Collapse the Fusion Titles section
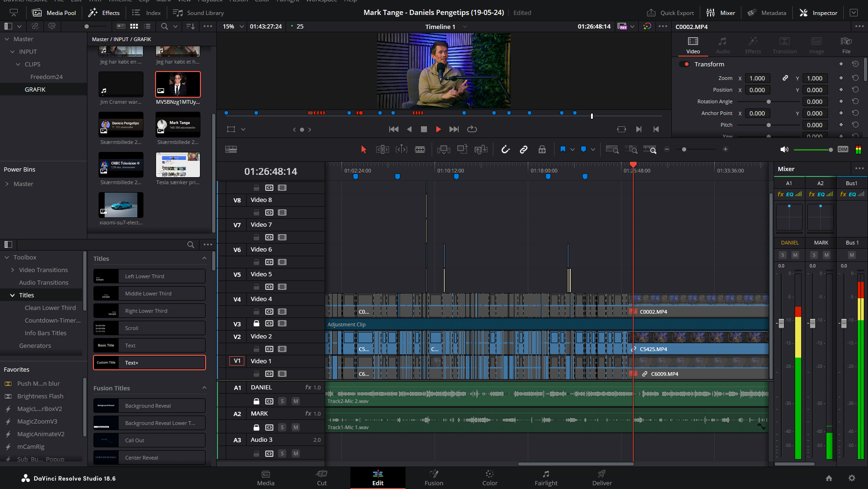 click(204, 388)
